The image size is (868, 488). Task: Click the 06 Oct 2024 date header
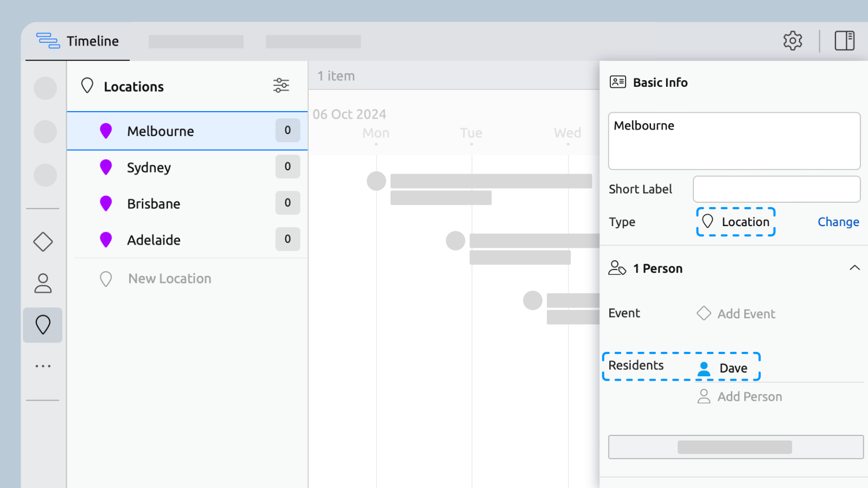pos(349,114)
